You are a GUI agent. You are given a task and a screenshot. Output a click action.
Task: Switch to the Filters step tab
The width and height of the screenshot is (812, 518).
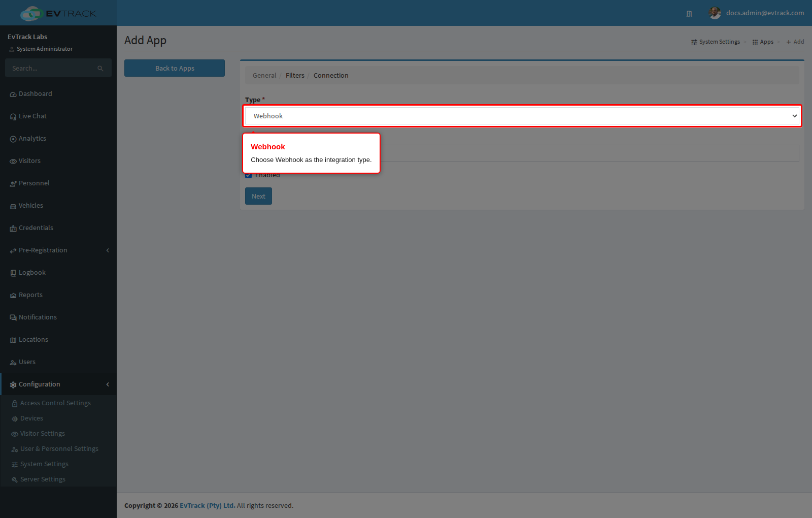click(x=295, y=76)
